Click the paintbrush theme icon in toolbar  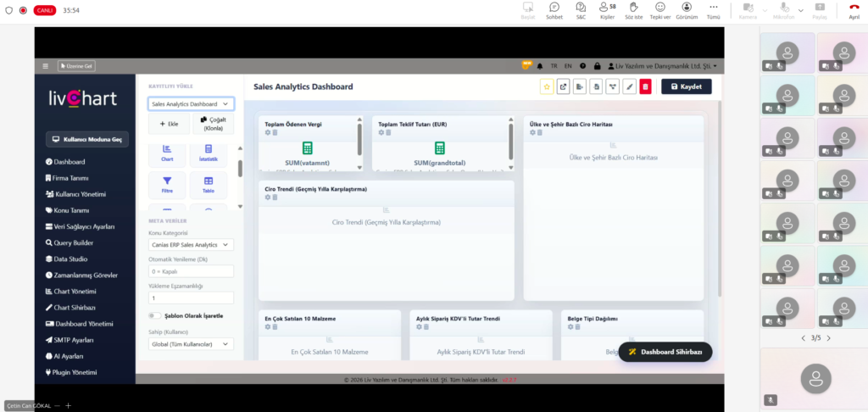pos(629,86)
